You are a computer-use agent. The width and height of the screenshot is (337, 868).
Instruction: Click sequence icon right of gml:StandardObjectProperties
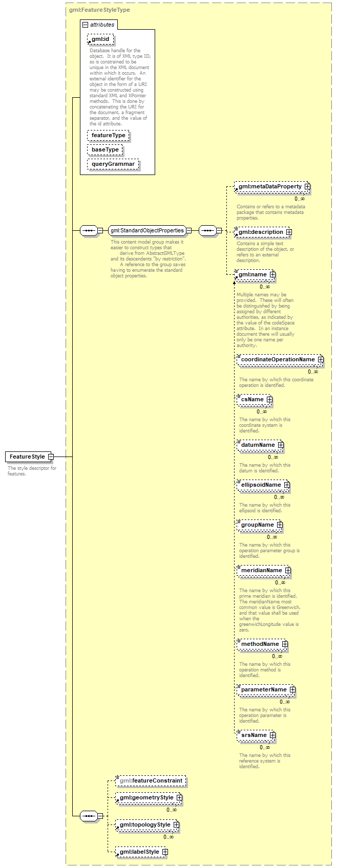207,231
